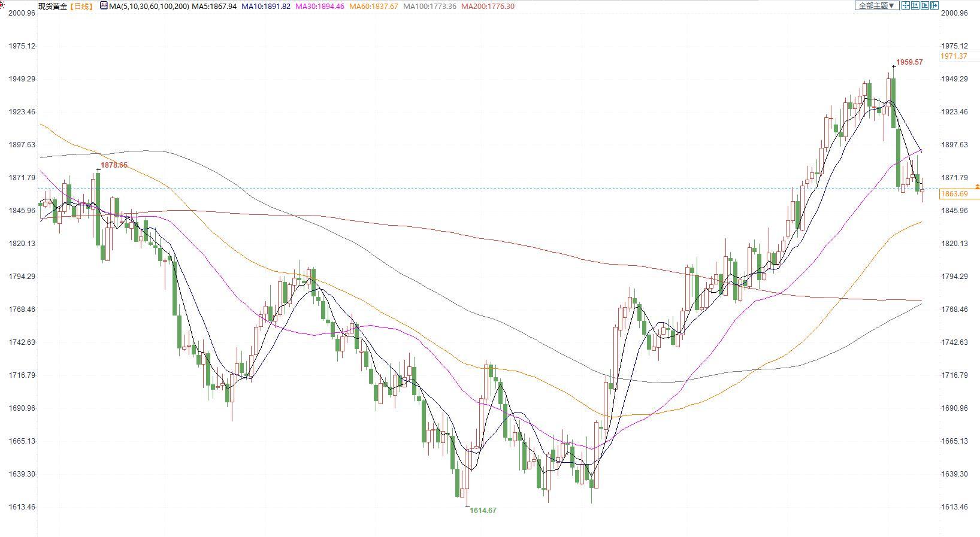The image size is (980, 537).
Task: Click the red sun icon in top-left corner
Action: (2, 5)
